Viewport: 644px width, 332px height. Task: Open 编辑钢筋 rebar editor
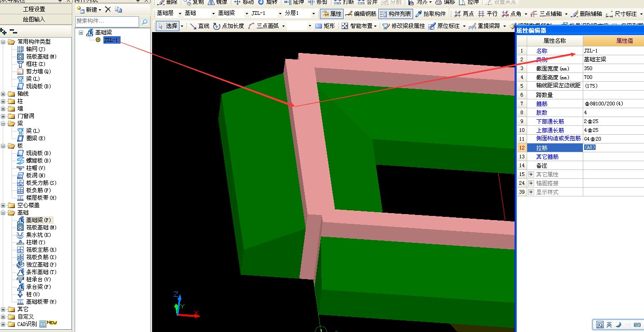coord(361,14)
